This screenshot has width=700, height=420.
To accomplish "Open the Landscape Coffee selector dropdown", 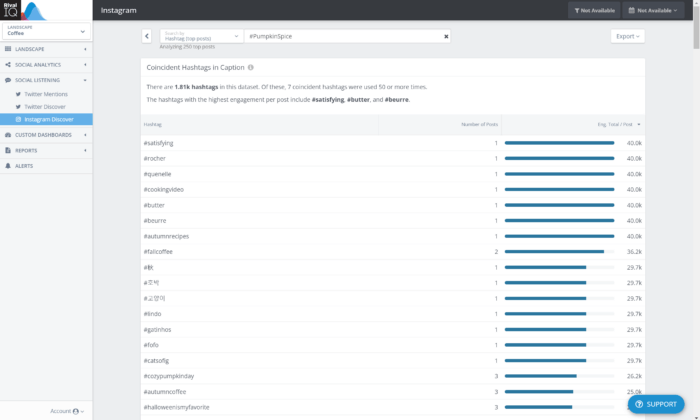I will coord(46,30).
